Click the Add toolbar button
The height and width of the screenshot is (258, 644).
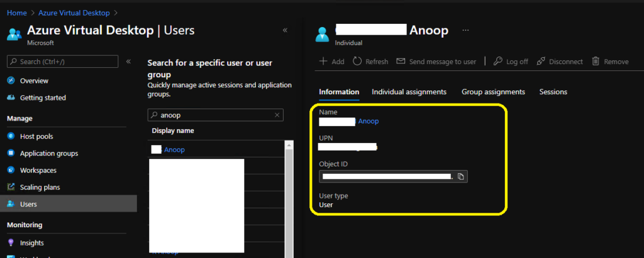point(332,62)
